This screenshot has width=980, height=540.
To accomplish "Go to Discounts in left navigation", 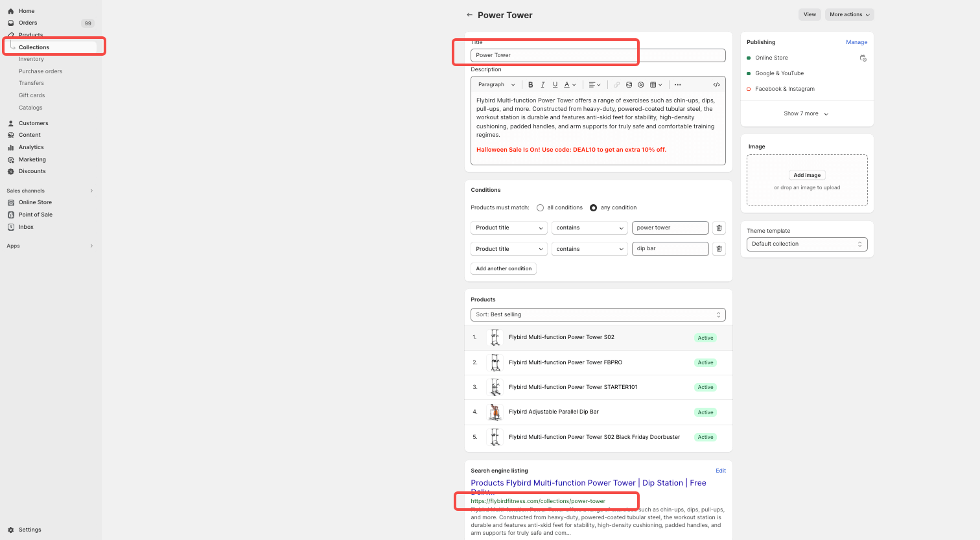I will pos(32,171).
